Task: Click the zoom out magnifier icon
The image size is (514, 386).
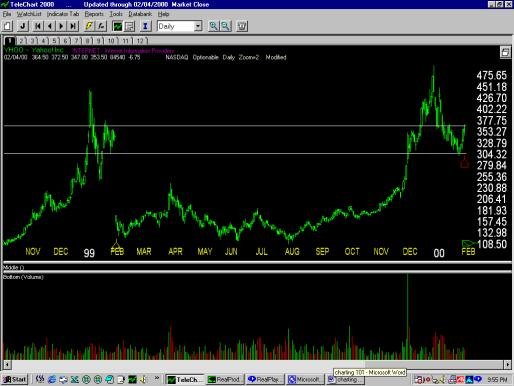Action: tap(225, 26)
